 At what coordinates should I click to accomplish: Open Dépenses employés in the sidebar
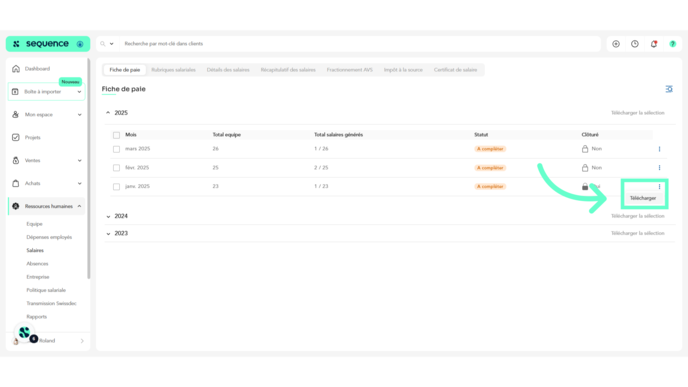49,237
